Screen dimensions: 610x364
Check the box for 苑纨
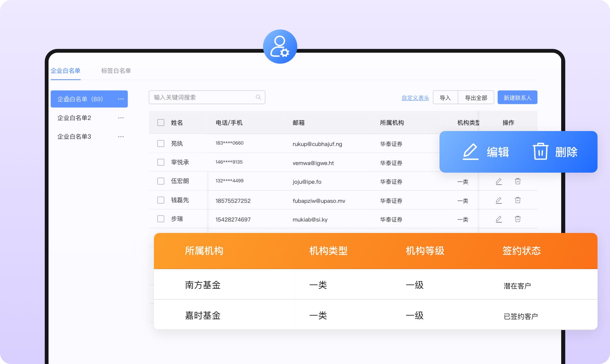coord(161,144)
